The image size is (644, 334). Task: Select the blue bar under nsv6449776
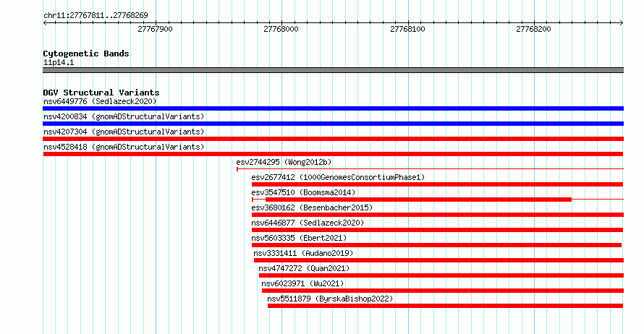tap(333, 108)
